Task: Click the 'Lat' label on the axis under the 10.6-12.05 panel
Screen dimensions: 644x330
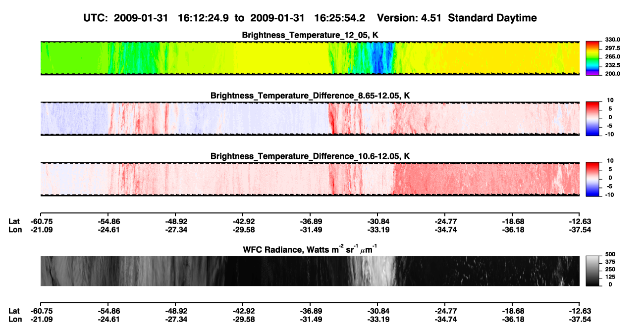Action: (x=14, y=221)
